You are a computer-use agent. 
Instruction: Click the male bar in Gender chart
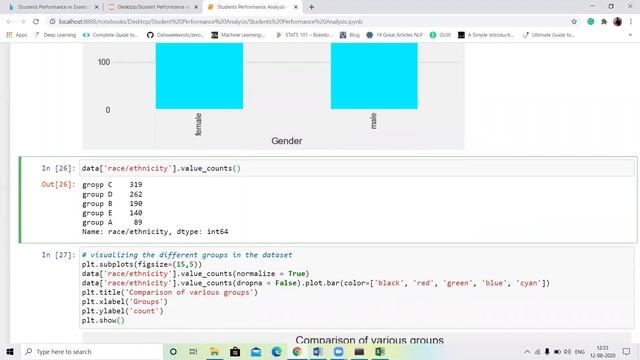(374, 76)
